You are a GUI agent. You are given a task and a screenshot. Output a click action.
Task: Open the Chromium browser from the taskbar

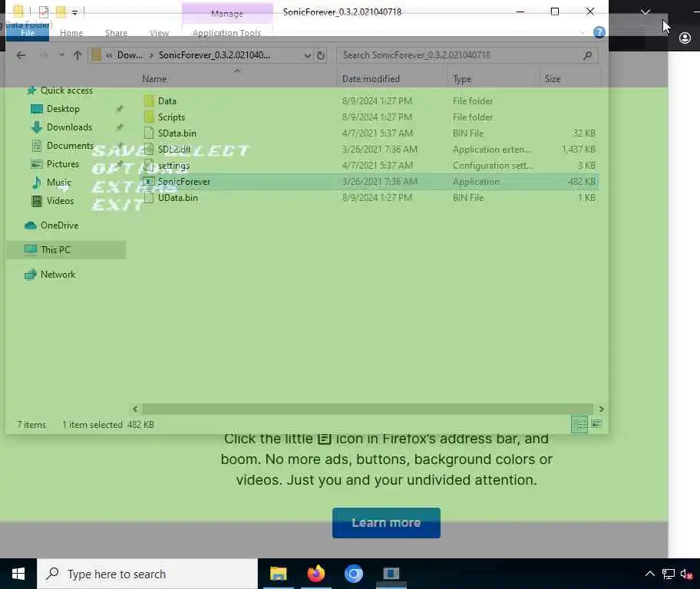(354, 574)
